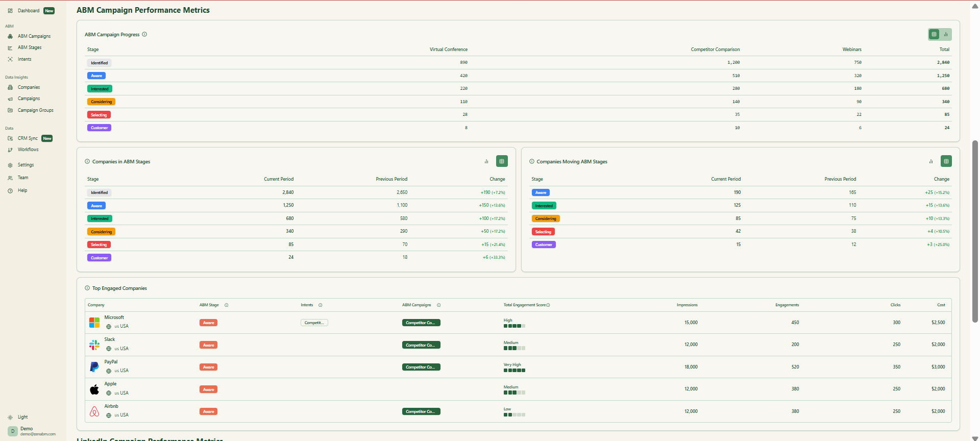Click the '2,840' total for Identified in Progress
Screen dimensions: 980x441
click(x=943, y=62)
